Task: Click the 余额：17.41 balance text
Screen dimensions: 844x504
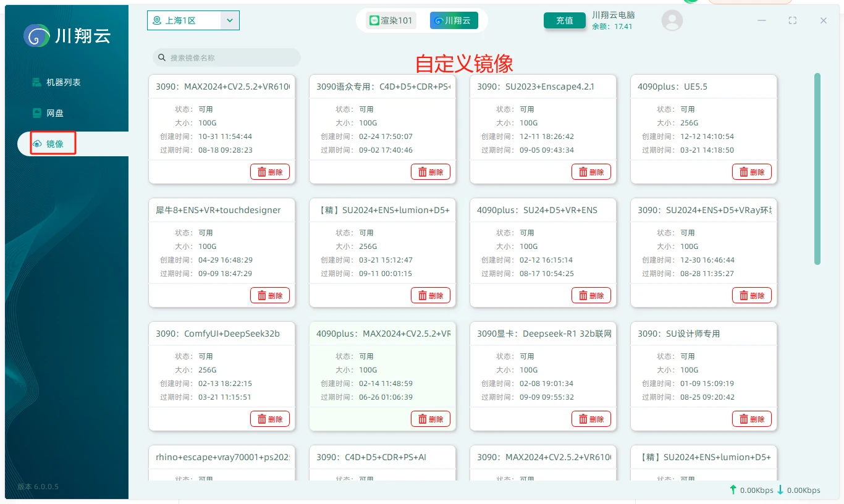Action: coord(612,27)
